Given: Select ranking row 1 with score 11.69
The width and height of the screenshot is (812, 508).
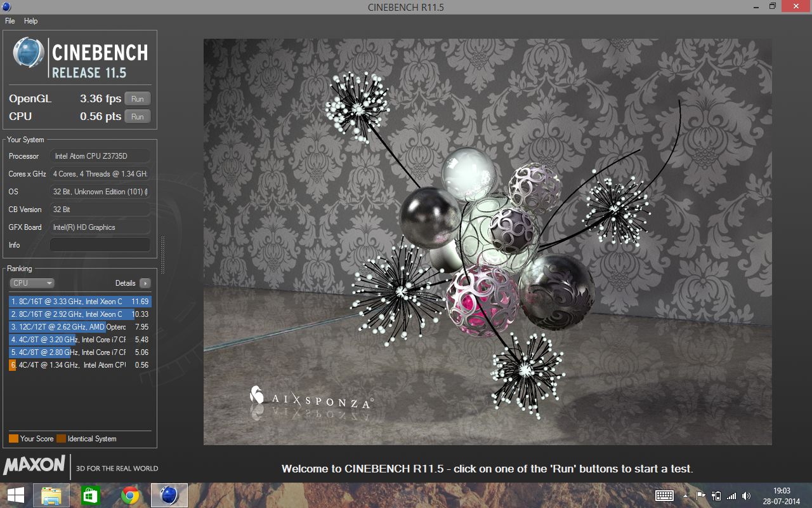Looking at the screenshot, I should point(80,302).
